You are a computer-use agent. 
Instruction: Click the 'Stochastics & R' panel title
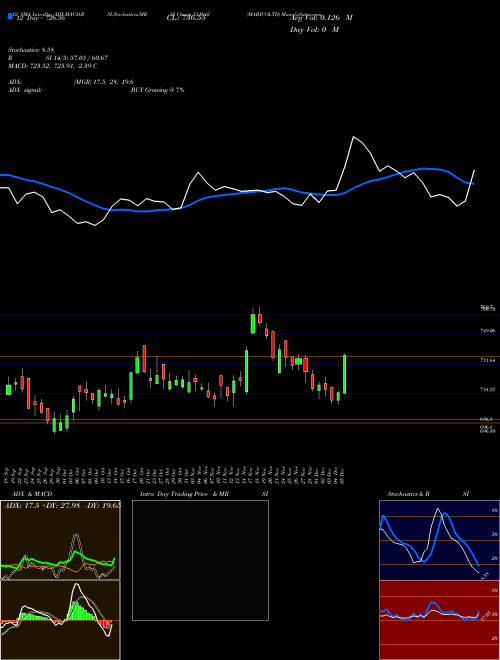[408, 494]
